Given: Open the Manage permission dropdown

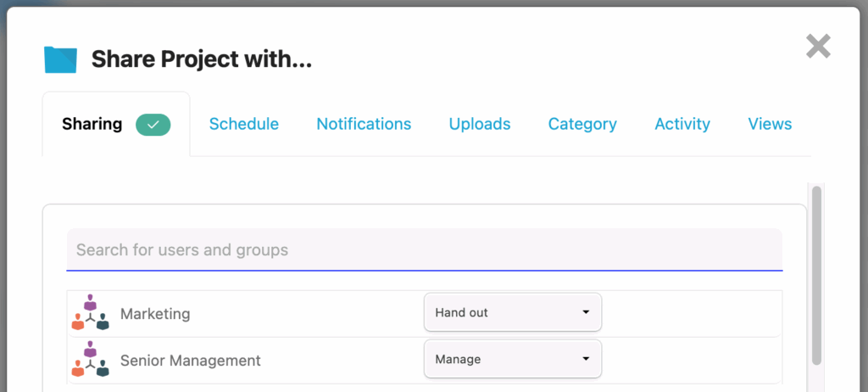Looking at the screenshot, I should pos(512,359).
